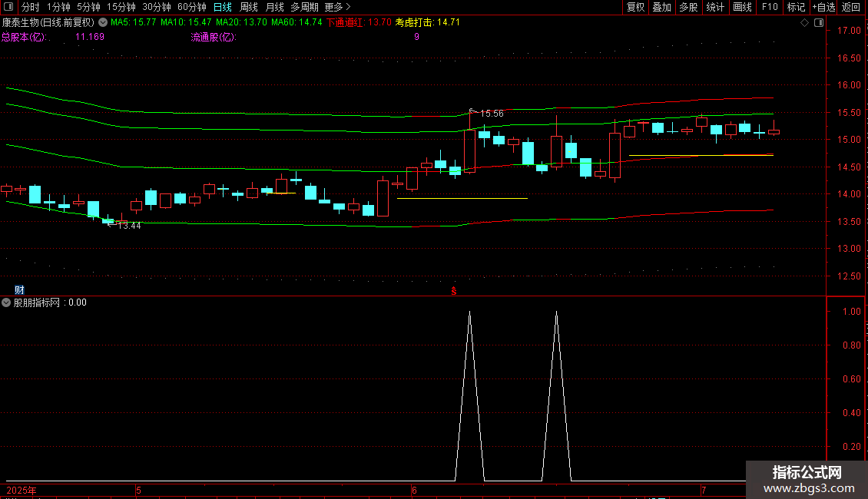Click the MA20: 13.70 value
868x499 pixels.
click(241, 22)
